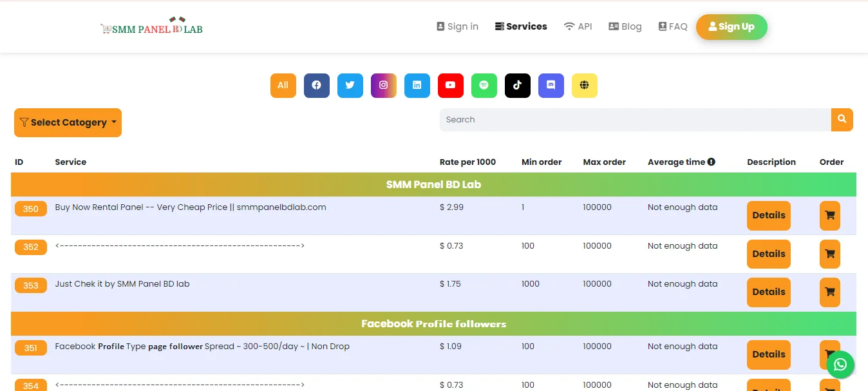868x391 pixels.
Task: Select the TikTok category icon
Action: pos(517,85)
